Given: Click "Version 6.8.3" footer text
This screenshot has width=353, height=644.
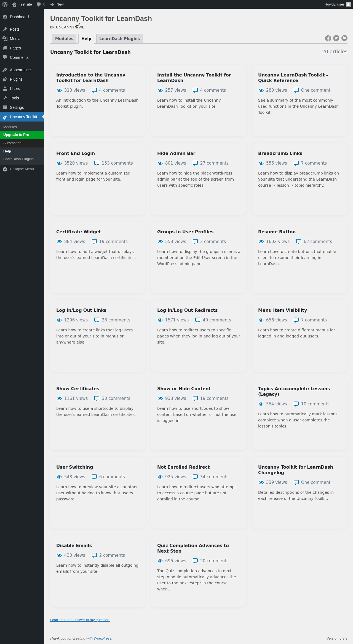Looking at the screenshot, I should click(x=337, y=638).
